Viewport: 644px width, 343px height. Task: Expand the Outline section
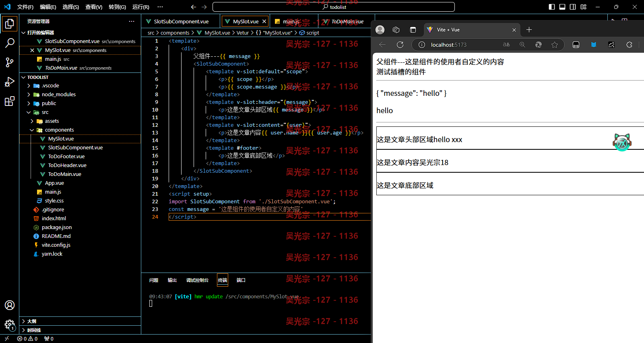tap(80, 321)
